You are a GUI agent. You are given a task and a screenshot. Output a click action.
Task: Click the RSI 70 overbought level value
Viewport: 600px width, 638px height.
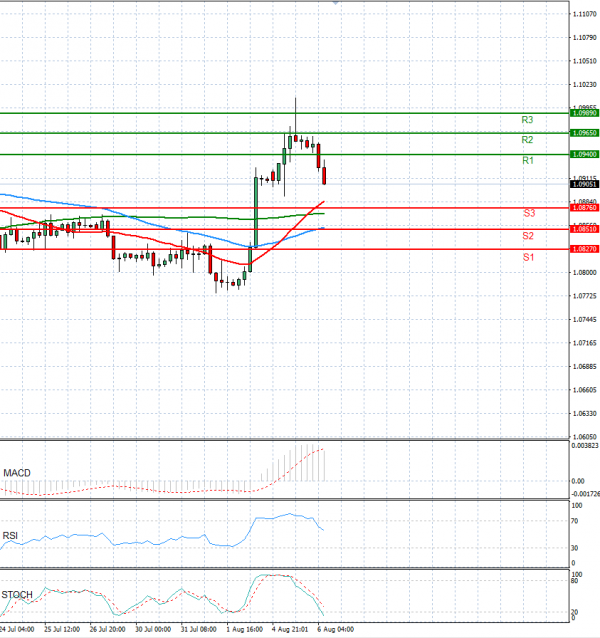(x=575, y=521)
